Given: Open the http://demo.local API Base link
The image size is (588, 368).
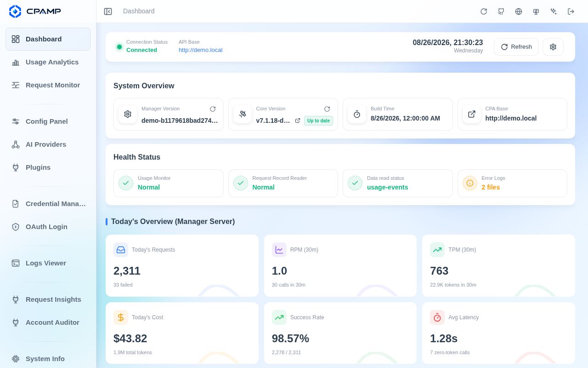Looking at the screenshot, I should pyautogui.click(x=200, y=50).
